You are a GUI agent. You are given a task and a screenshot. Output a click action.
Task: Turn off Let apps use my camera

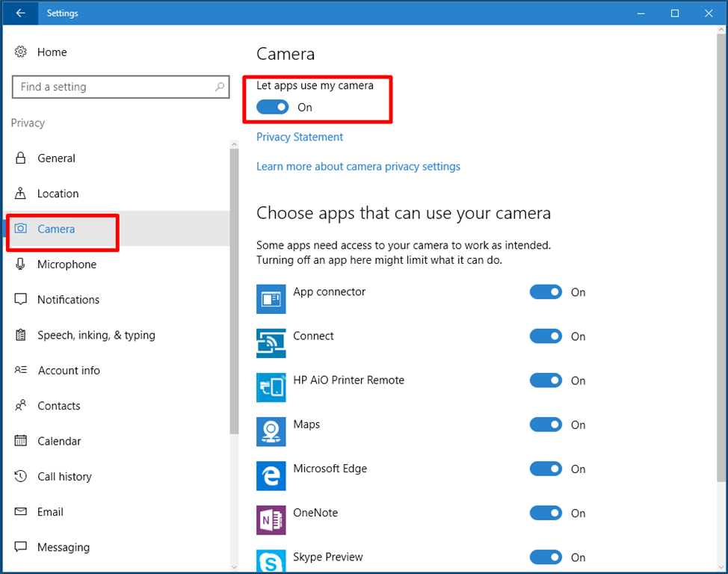272,107
